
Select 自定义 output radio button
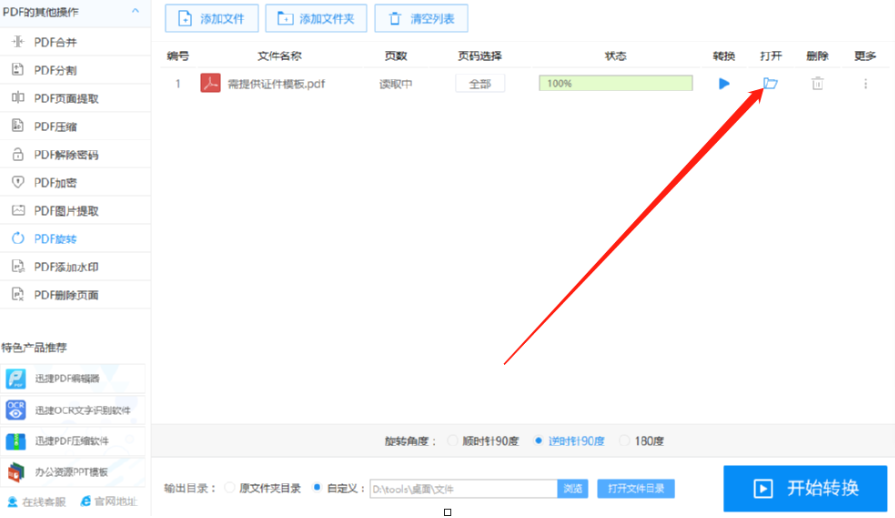[317, 488]
